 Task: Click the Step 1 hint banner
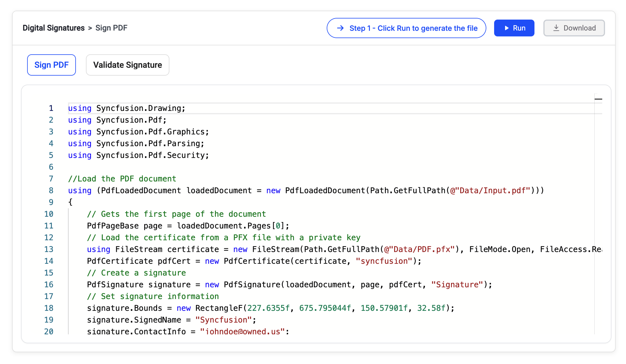pos(406,28)
